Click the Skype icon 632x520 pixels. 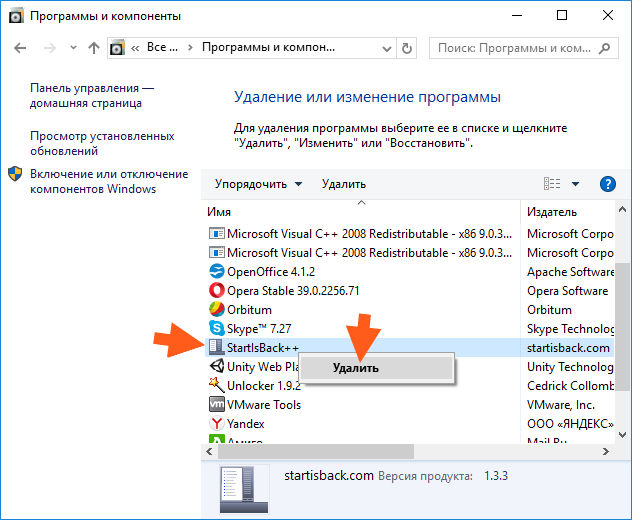point(216,328)
